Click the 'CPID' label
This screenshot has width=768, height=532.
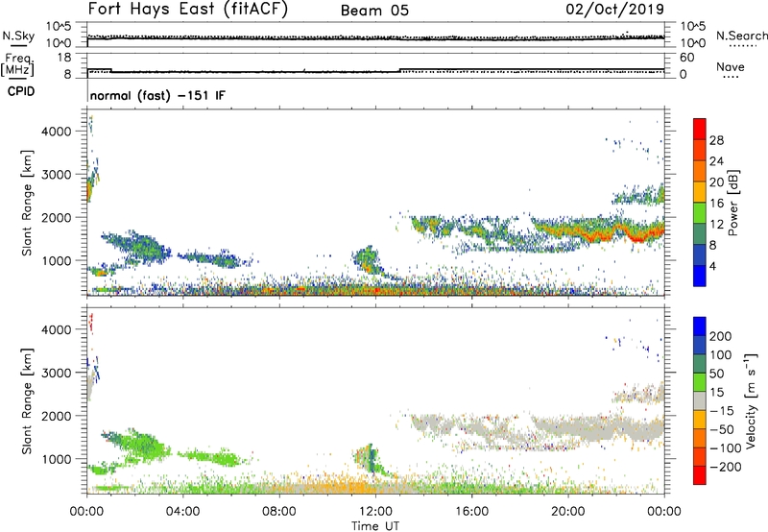pyautogui.click(x=21, y=91)
